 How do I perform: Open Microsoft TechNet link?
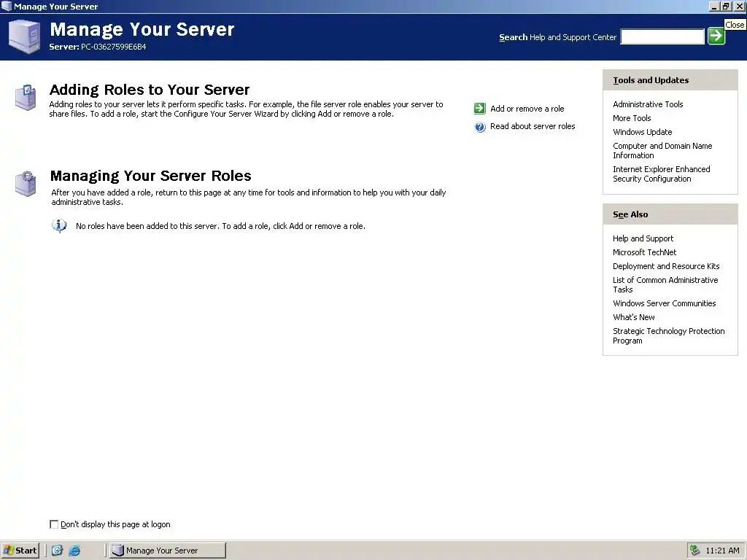tap(644, 252)
